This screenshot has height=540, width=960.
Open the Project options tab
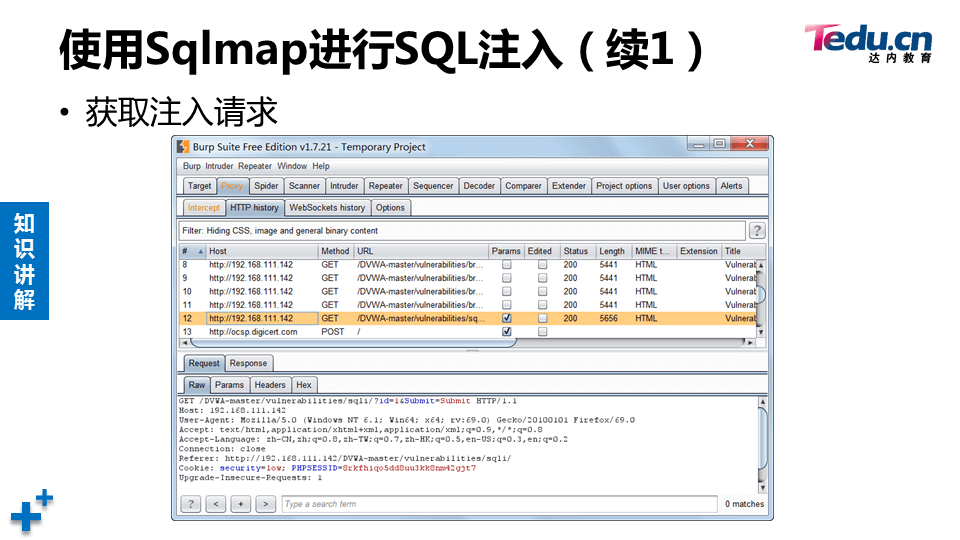[x=624, y=186]
